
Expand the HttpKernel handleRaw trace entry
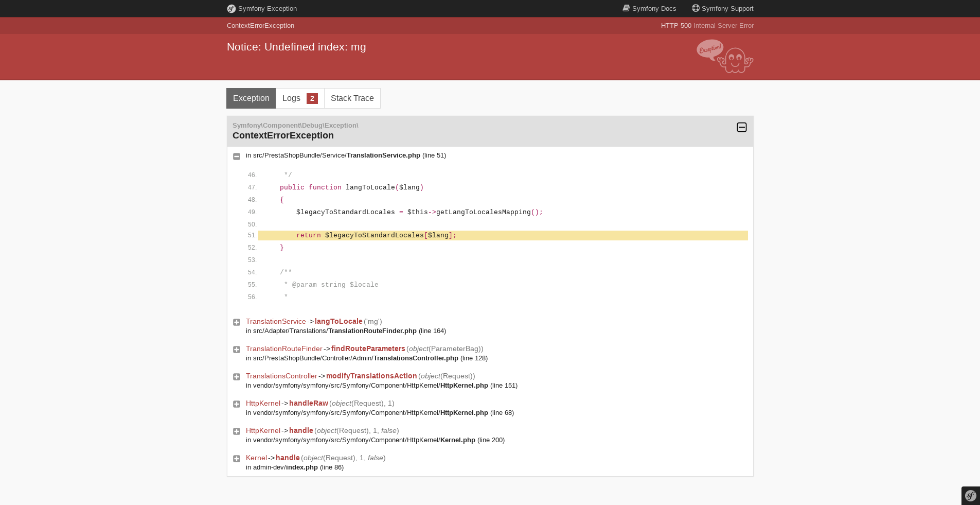pos(237,404)
